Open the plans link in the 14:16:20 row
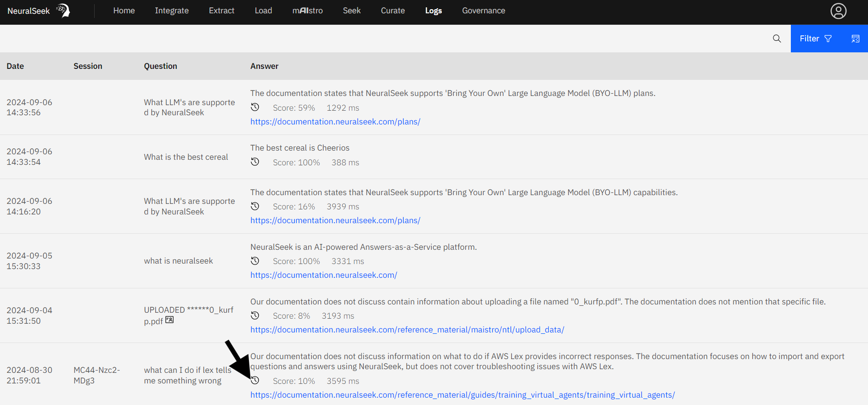The width and height of the screenshot is (868, 405). [x=335, y=220]
